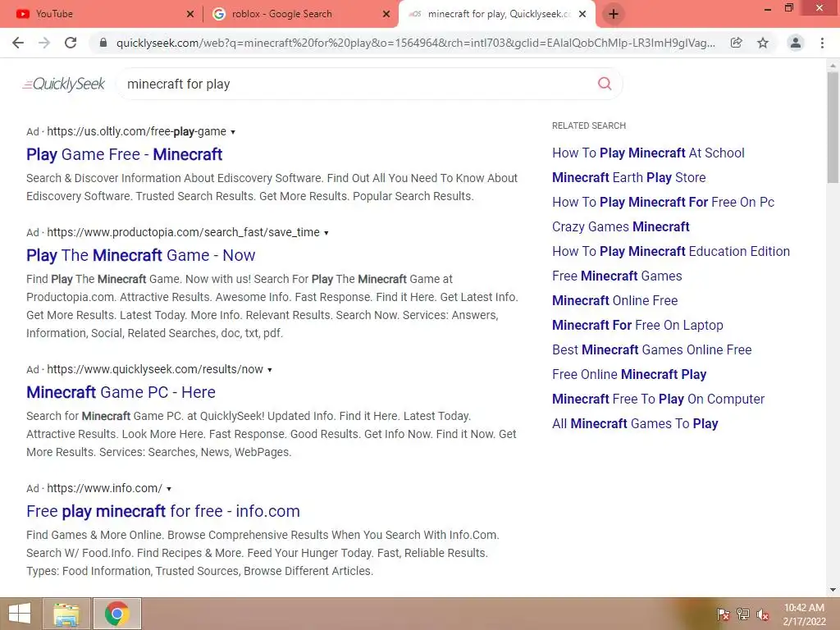Close the minecraft for play tab
The image size is (840, 630).
tap(582, 14)
